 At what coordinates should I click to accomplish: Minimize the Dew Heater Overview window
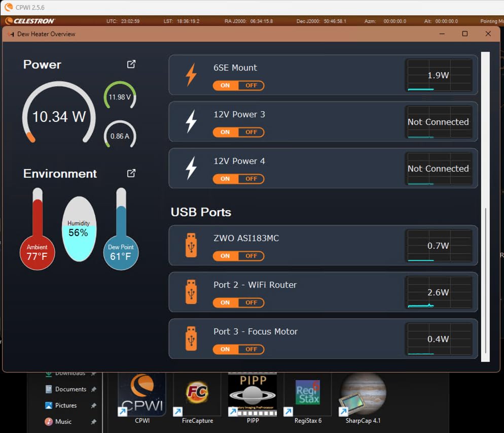[442, 34]
